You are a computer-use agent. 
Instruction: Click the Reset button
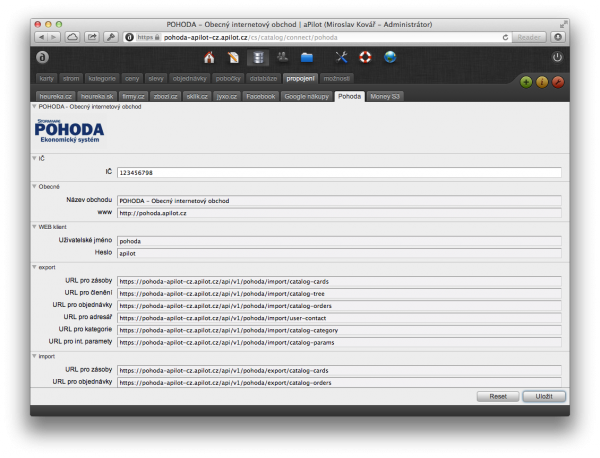(498, 396)
